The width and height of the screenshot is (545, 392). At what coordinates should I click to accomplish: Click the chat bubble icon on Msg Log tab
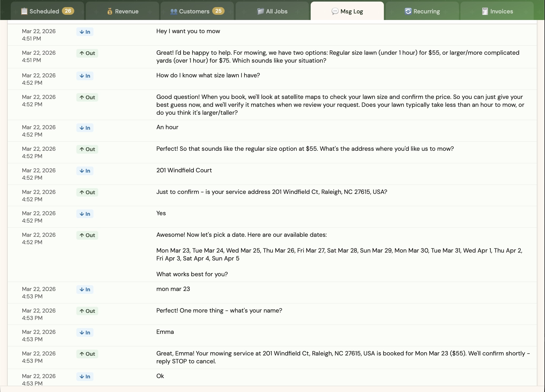(x=334, y=11)
